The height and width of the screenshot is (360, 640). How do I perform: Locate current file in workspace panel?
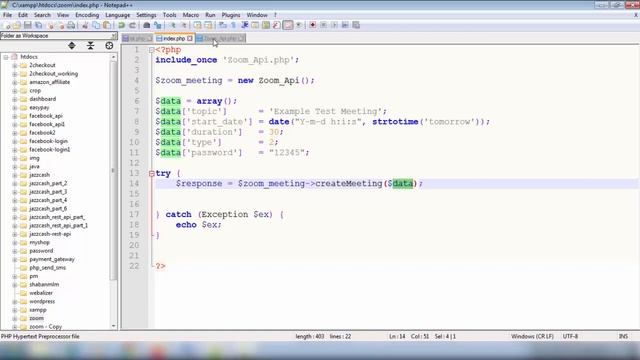pos(109,46)
